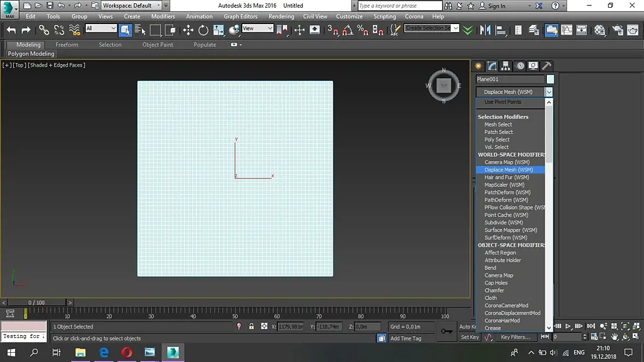Toggle the 3D Snaps button
This screenshot has height=362, width=644.
tap(332, 31)
